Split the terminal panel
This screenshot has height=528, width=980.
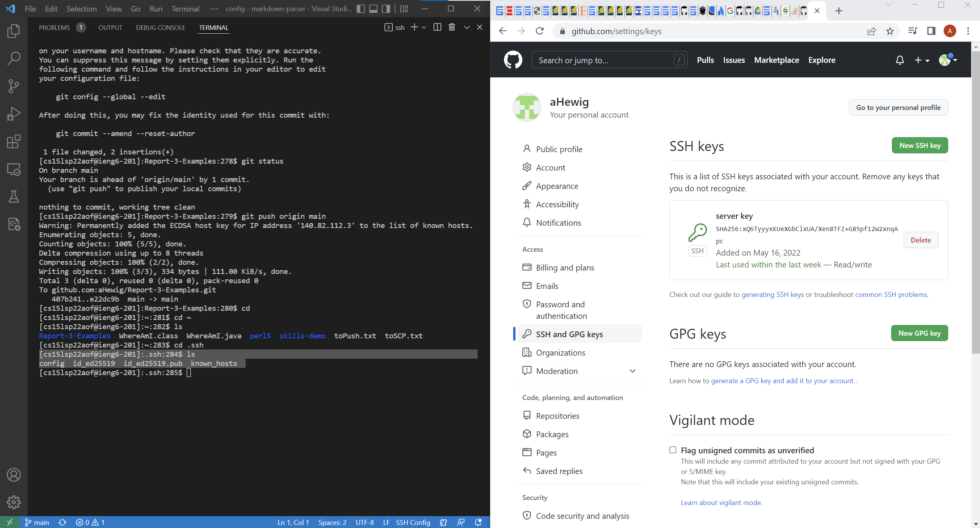point(437,27)
